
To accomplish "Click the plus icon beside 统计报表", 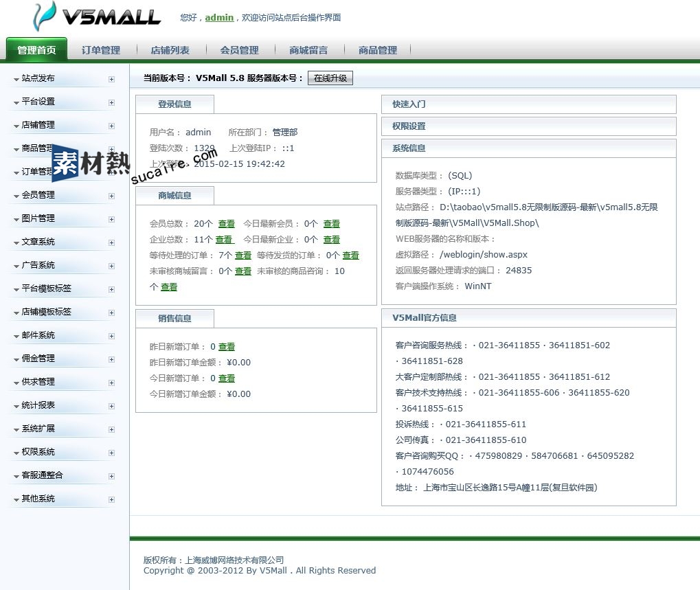I will (x=111, y=406).
